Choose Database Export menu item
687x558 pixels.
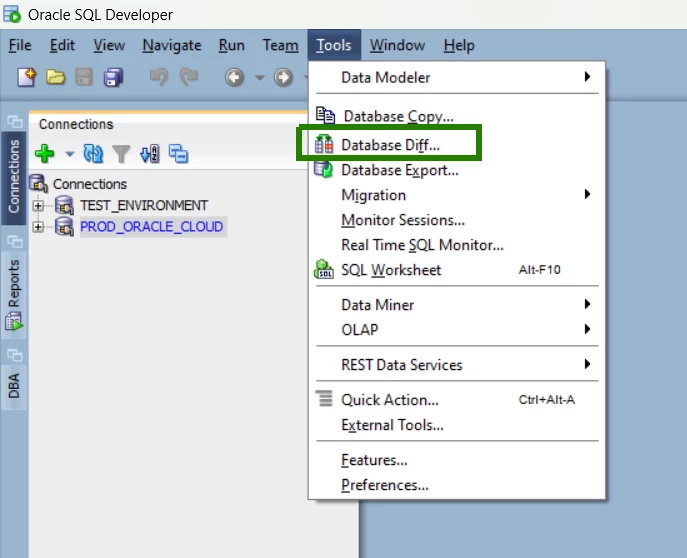457,170
